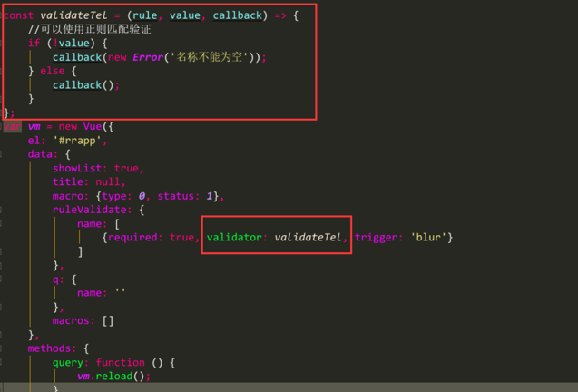This screenshot has width=578, height=392.
Task: Click the '#rrapp' string value
Action: pos(77,141)
